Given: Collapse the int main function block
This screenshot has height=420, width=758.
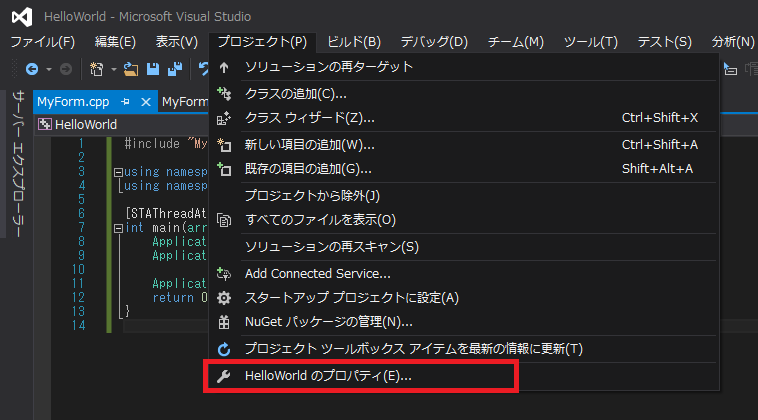Looking at the screenshot, I should click(118, 228).
